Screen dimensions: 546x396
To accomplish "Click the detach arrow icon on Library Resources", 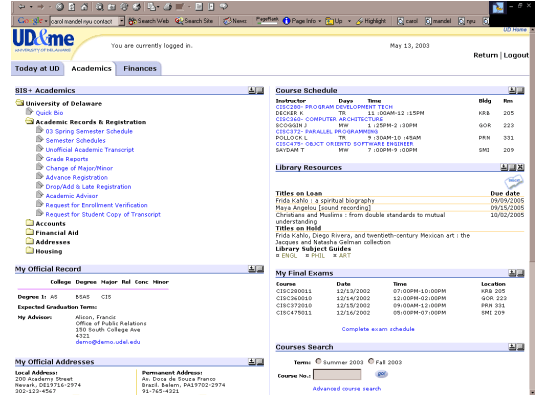I will pos(504,167).
